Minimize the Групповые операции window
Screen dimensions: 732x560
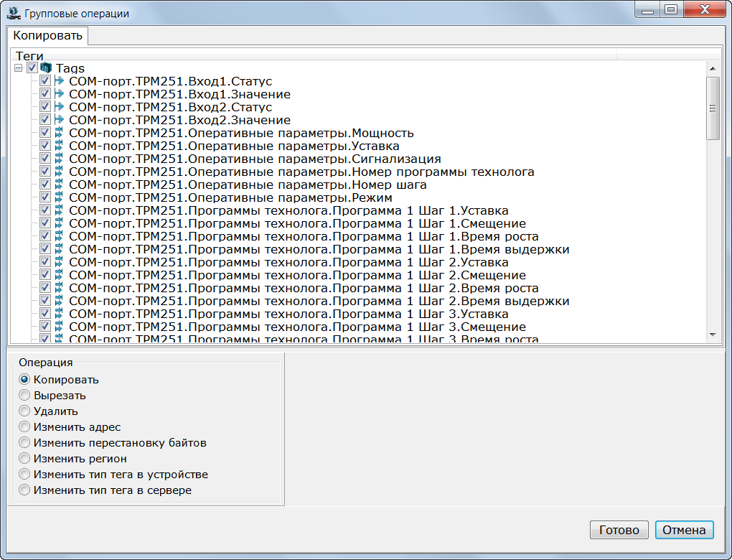point(647,10)
